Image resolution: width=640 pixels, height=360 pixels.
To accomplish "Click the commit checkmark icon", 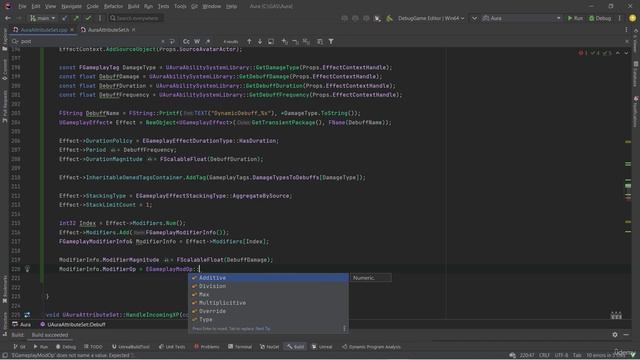I will coord(88,18).
